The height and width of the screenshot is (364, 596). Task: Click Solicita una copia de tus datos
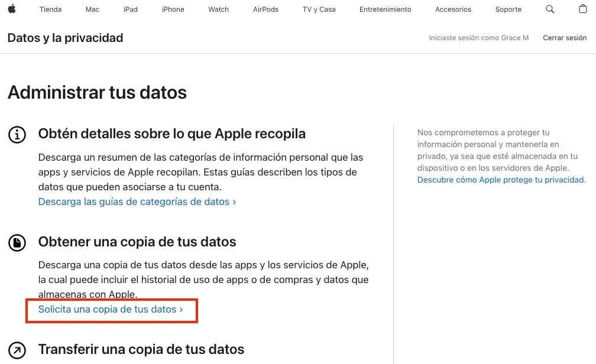point(110,309)
